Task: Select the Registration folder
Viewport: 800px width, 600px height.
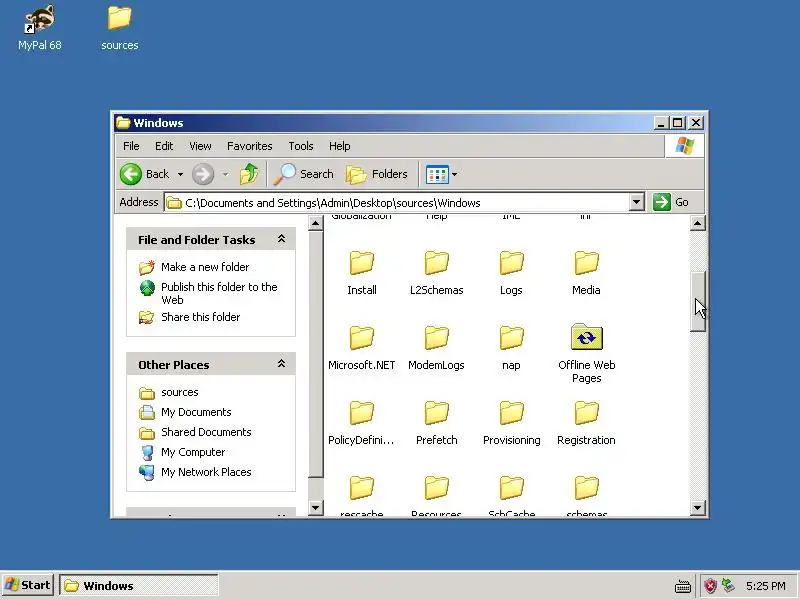Action: pyautogui.click(x=586, y=423)
